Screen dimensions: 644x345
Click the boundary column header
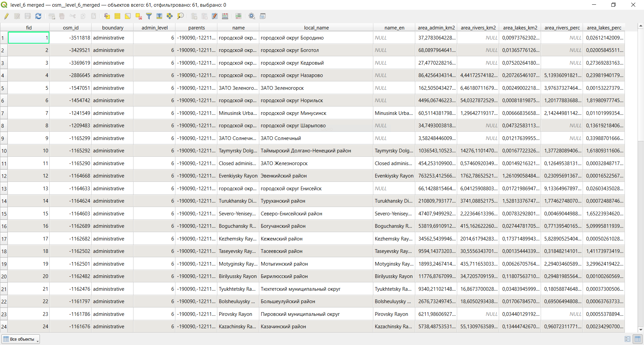[x=113, y=27]
